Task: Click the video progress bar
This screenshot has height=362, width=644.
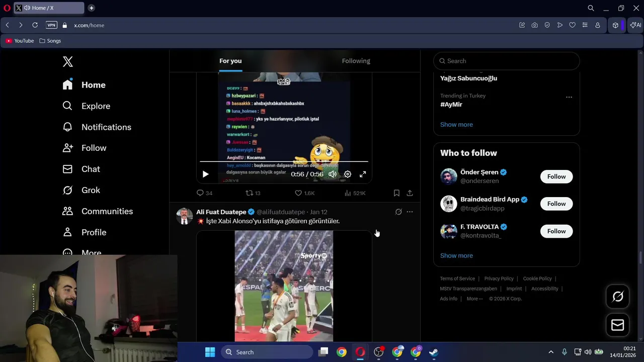Action: point(284,161)
